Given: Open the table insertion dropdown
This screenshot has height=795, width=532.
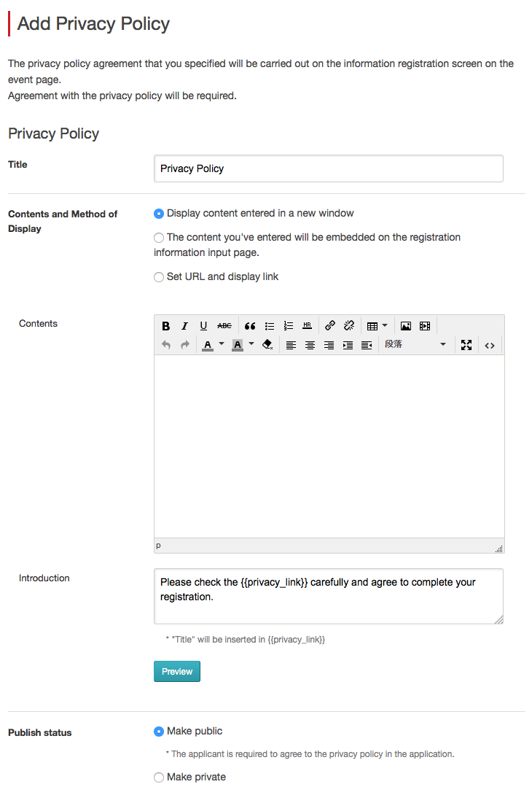Looking at the screenshot, I should click(x=385, y=325).
